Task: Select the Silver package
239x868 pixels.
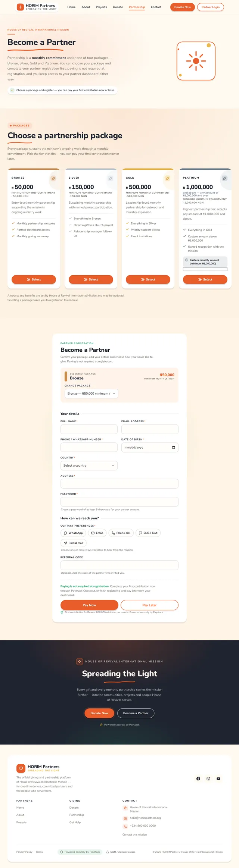Action: pos(91,279)
